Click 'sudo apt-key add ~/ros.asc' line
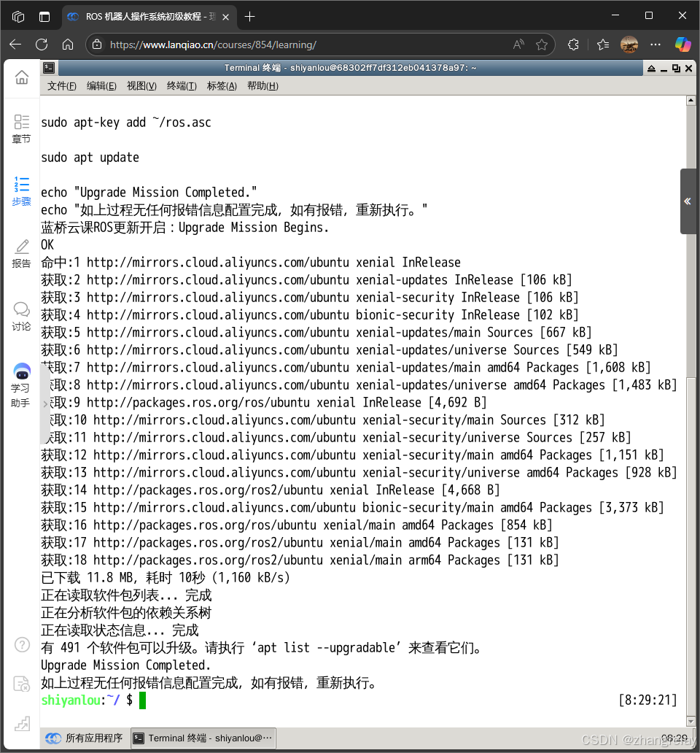The image size is (700, 753). (125, 123)
